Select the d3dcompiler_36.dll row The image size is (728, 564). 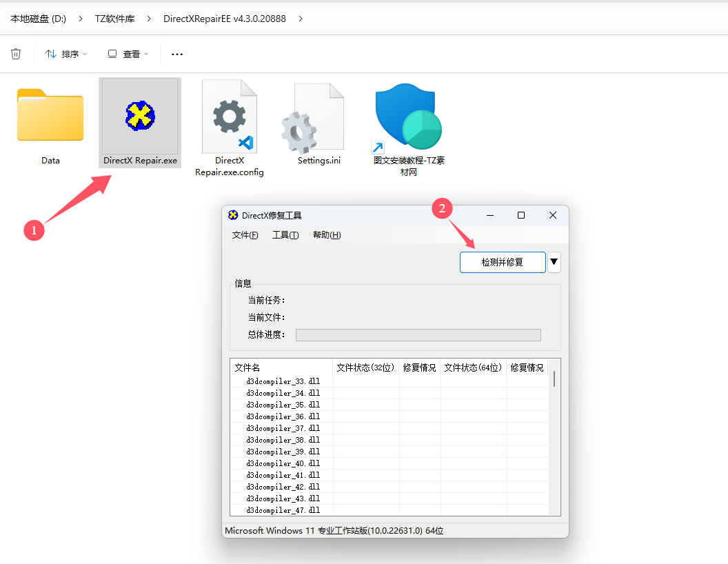click(390, 416)
